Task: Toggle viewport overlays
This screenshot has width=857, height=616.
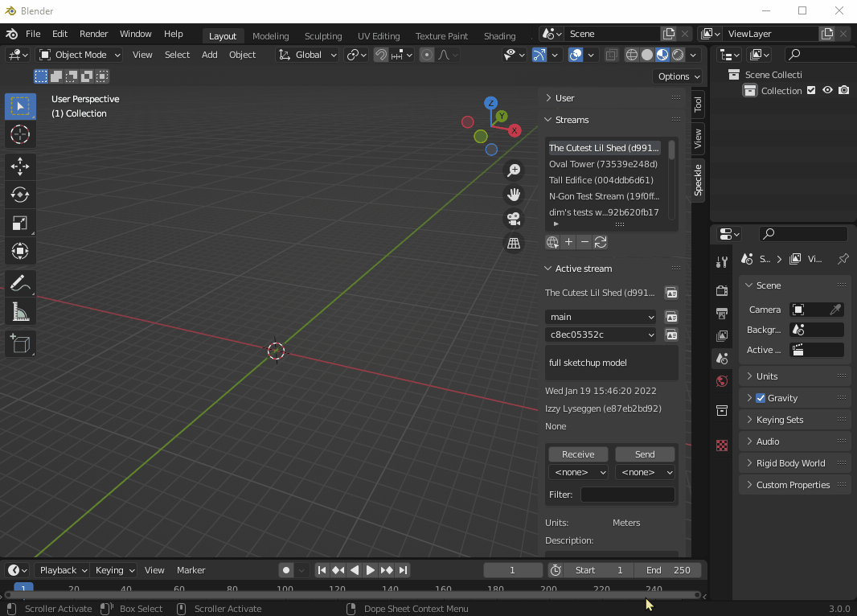Action: point(576,55)
